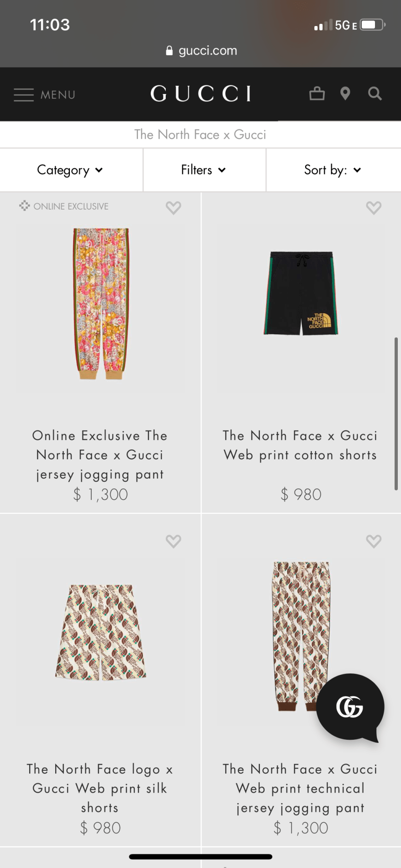
Task: Click the Gucci logo
Action: (200, 94)
